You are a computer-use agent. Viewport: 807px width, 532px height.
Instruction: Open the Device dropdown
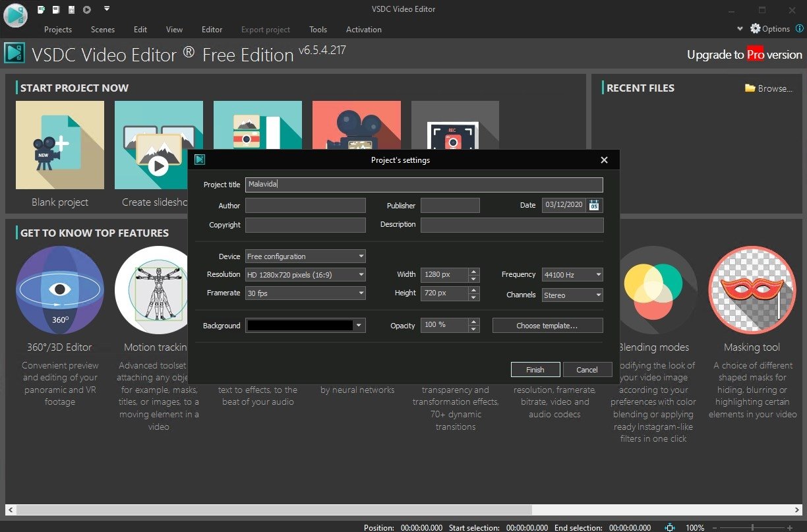pyautogui.click(x=305, y=256)
